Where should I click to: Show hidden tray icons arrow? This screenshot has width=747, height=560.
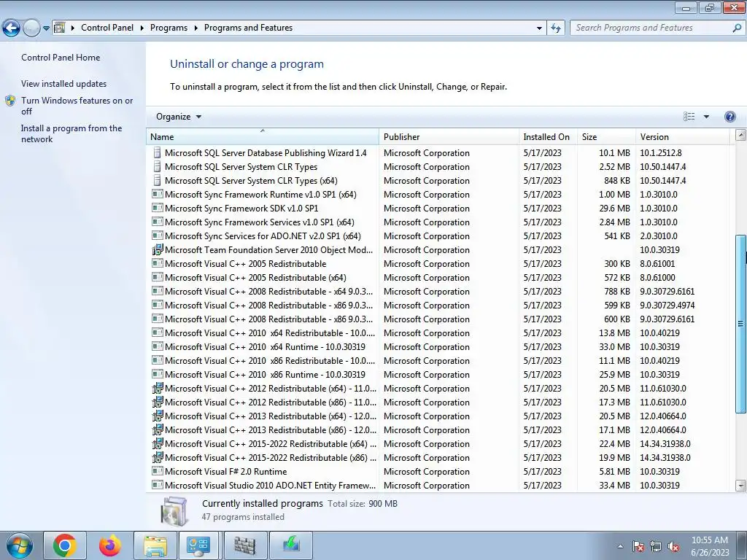click(620, 546)
